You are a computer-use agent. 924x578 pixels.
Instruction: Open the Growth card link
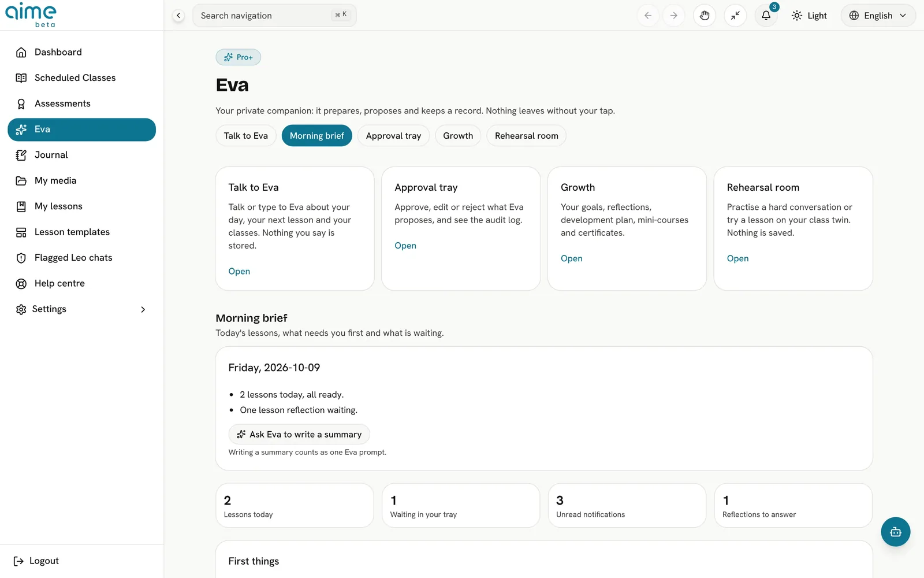pyautogui.click(x=571, y=258)
